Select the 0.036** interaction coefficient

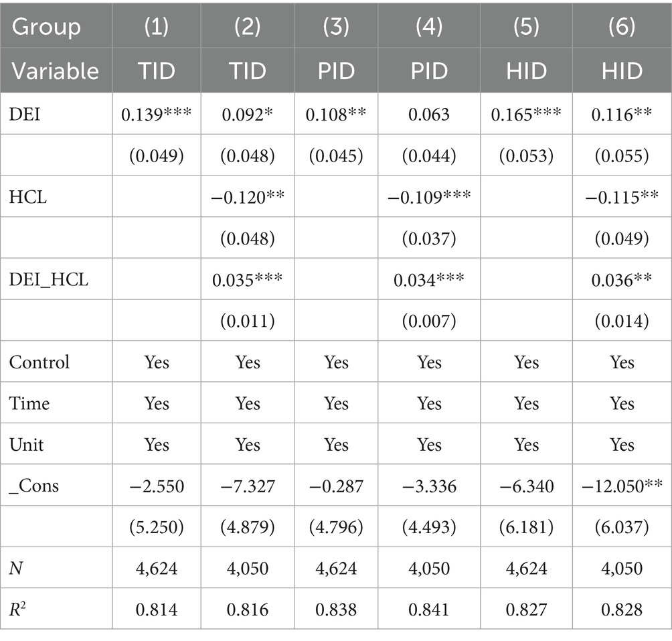click(622, 280)
